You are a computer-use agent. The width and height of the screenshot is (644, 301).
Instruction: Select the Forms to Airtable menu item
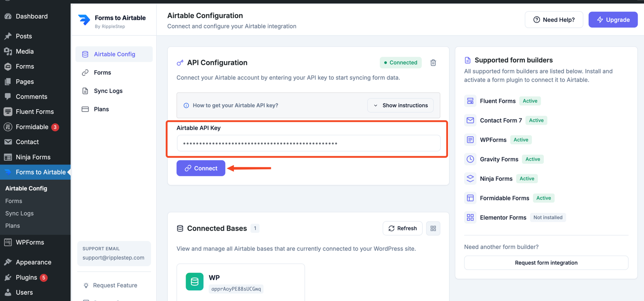click(35, 172)
